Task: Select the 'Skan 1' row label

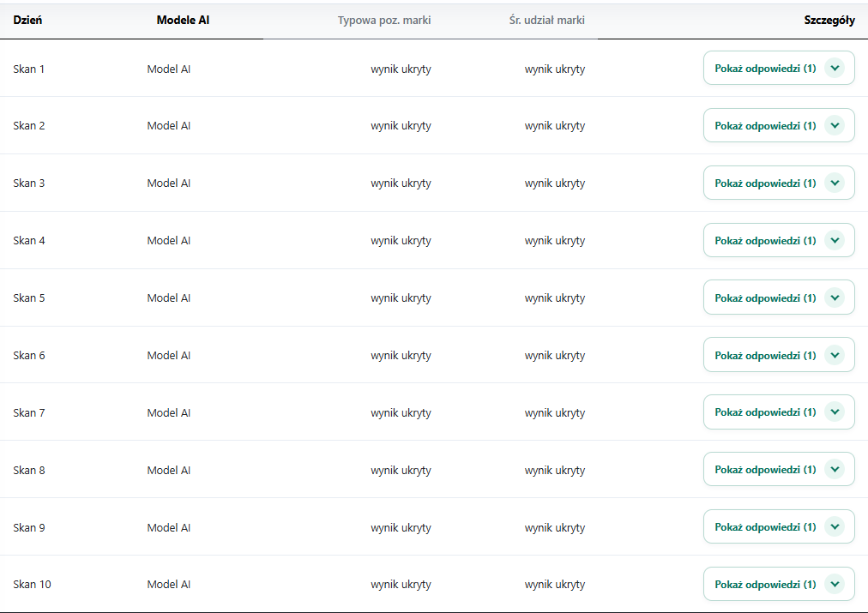Action: click(x=29, y=69)
